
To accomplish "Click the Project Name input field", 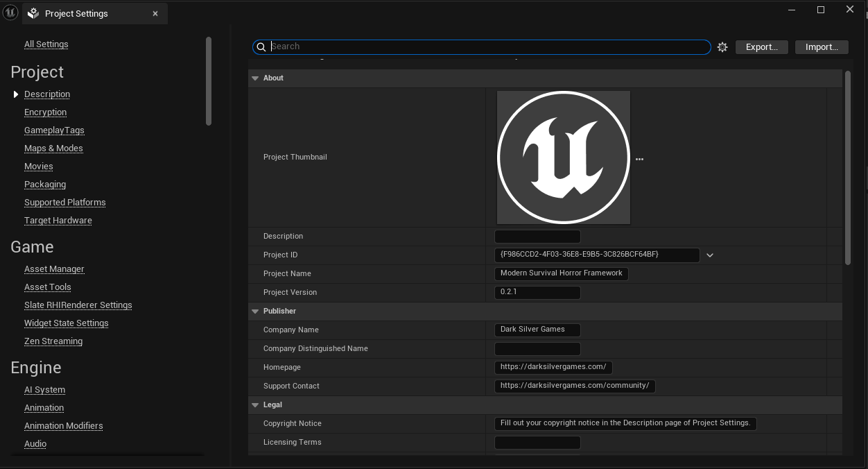I will point(561,273).
